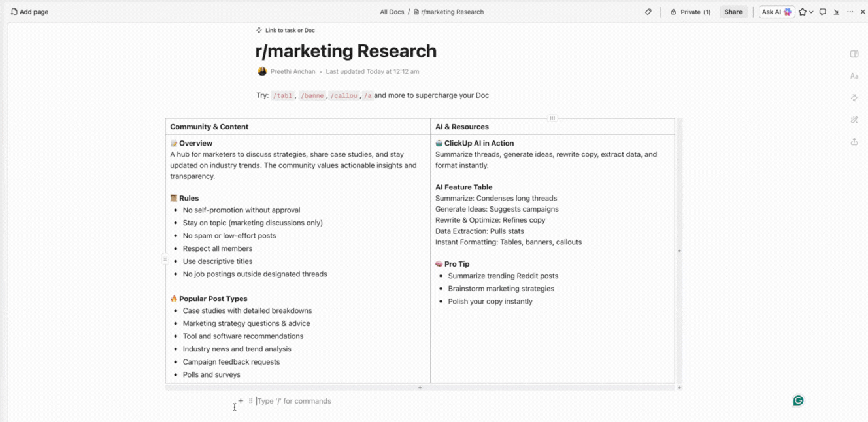Screen dimensions: 868x422
Task: Toggle favorite with the star icon
Action: (x=803, y=12)
